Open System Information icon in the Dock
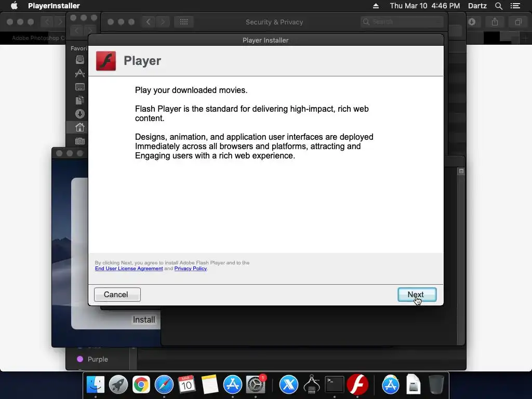 click(312, 385)
